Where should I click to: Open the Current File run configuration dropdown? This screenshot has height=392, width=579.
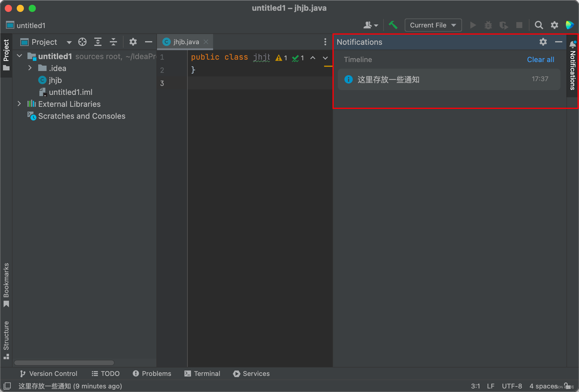pos(433,25)
